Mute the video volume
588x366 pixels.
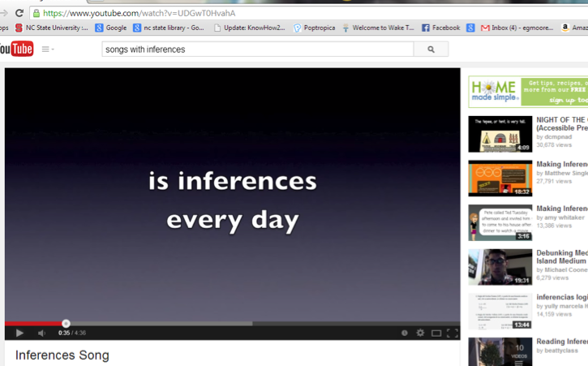click(x=41, y=333)
